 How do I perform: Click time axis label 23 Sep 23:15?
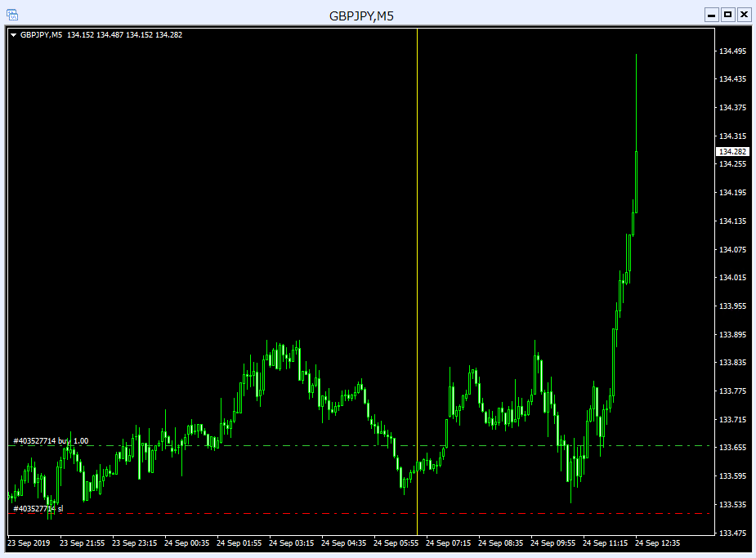[135, 543]
